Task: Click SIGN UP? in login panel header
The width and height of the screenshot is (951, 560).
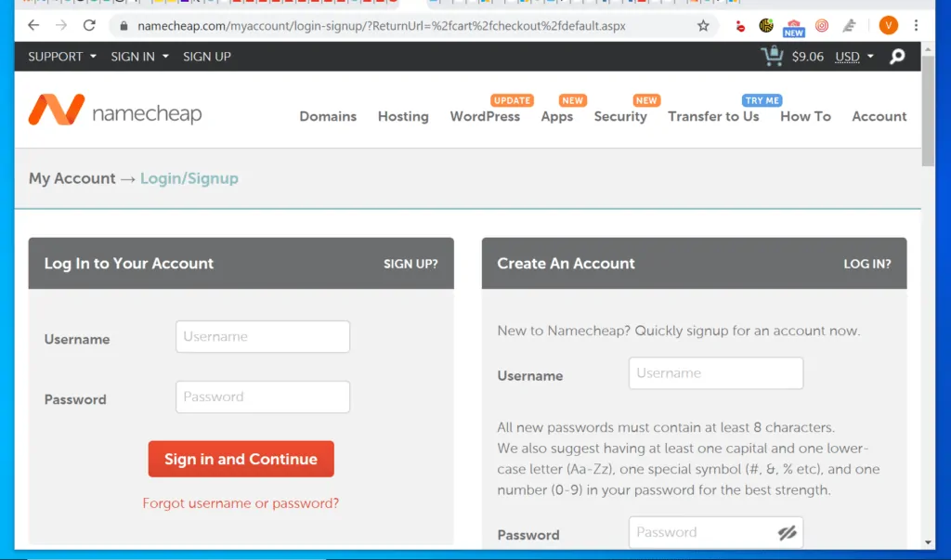Action: (410, 264)
